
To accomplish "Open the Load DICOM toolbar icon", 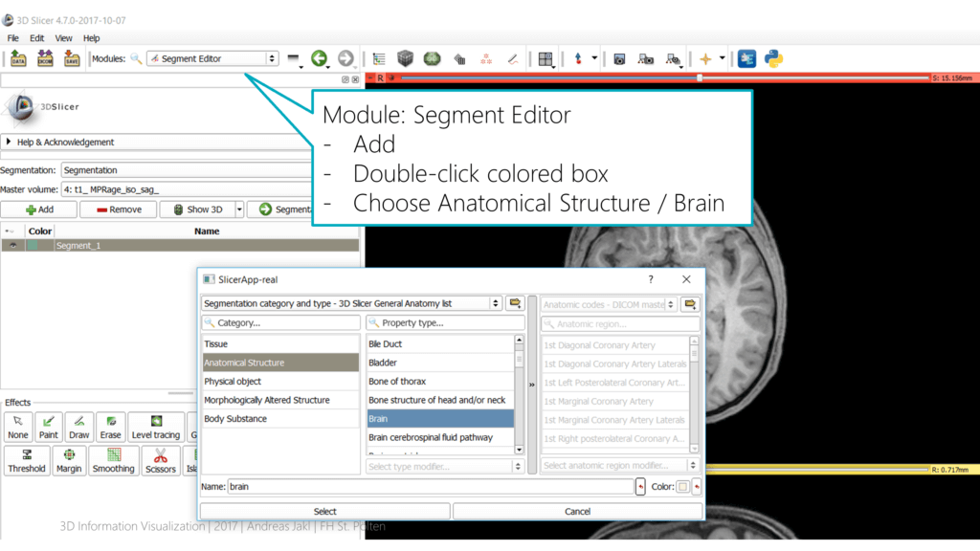I will click(x=45, y=58).
